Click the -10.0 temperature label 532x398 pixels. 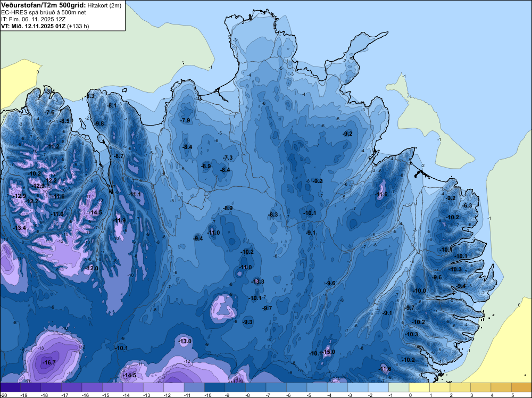pos(419,291)
